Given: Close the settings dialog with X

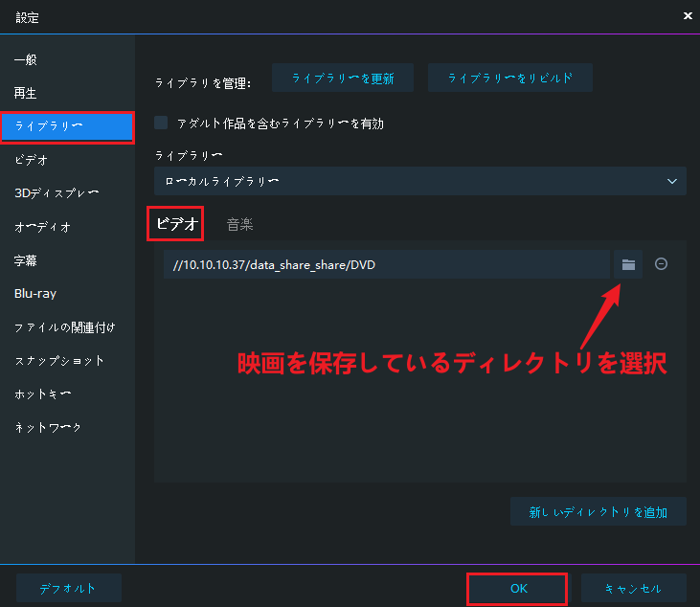Looking at the screenshot, I should (x=683, y=17).
